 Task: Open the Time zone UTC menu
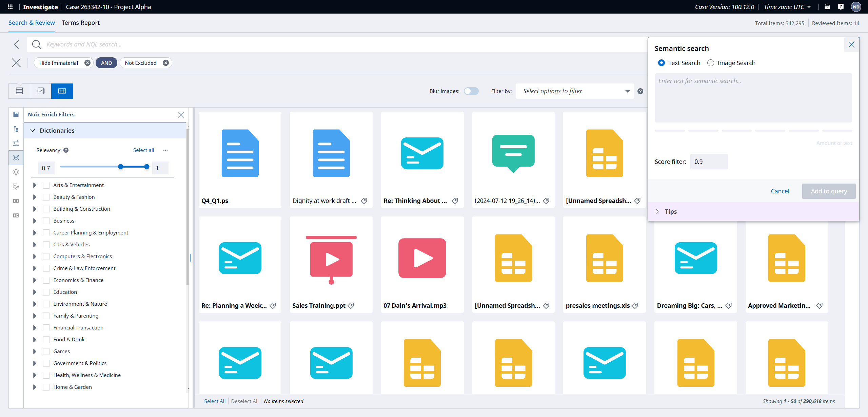787,7
